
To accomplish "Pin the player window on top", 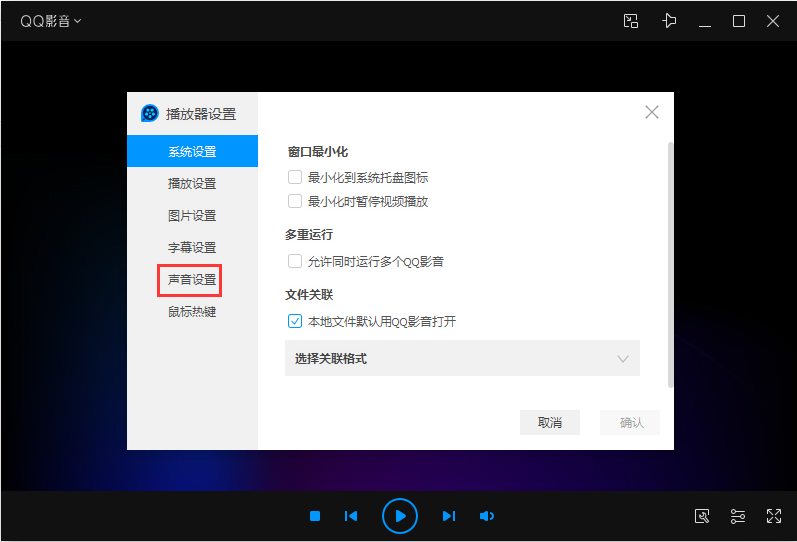I will (669, 21).
